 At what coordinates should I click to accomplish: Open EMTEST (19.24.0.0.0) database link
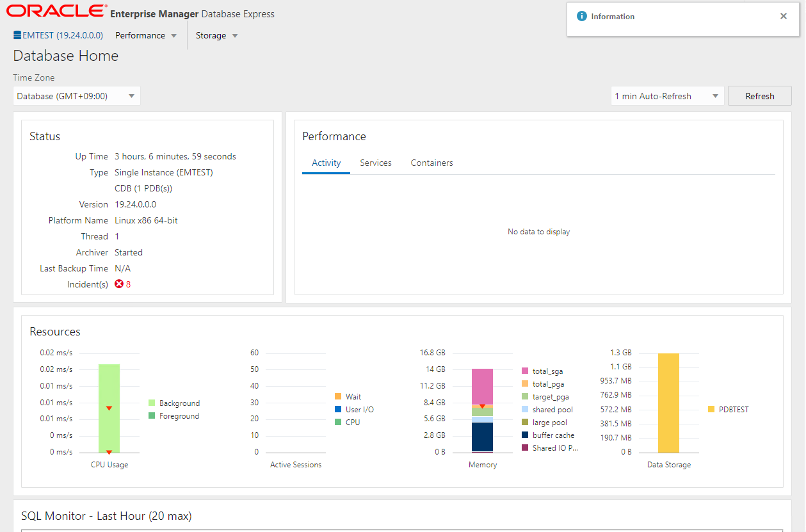pyautogui.click(x=63, y=35)
